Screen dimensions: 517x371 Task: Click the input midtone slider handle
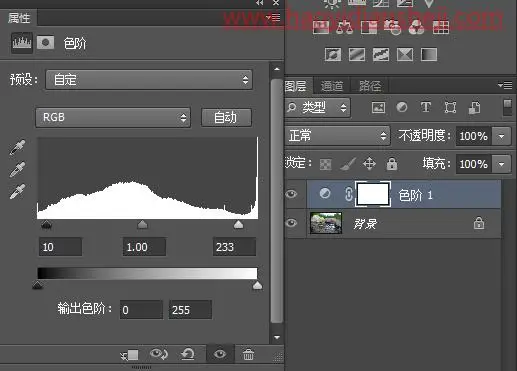click(x=143, y=225)
